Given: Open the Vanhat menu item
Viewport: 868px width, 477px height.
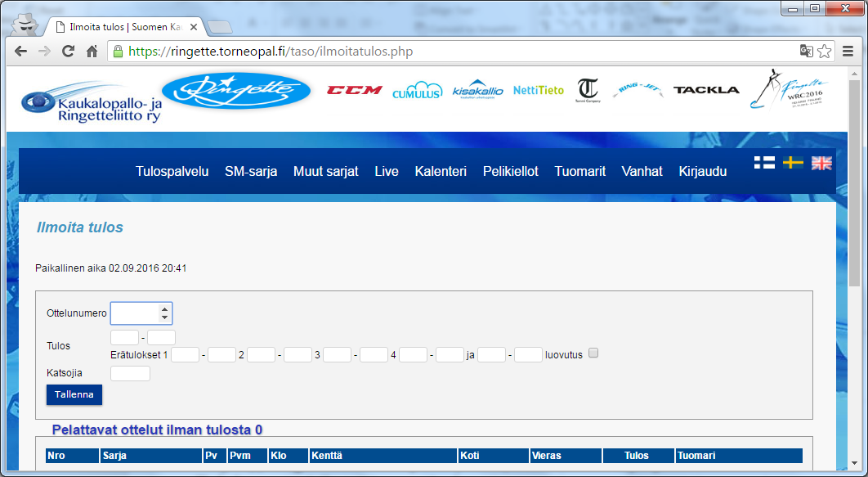Looking at the screenshot, I should pyautogui.click(x=642, y=172).
